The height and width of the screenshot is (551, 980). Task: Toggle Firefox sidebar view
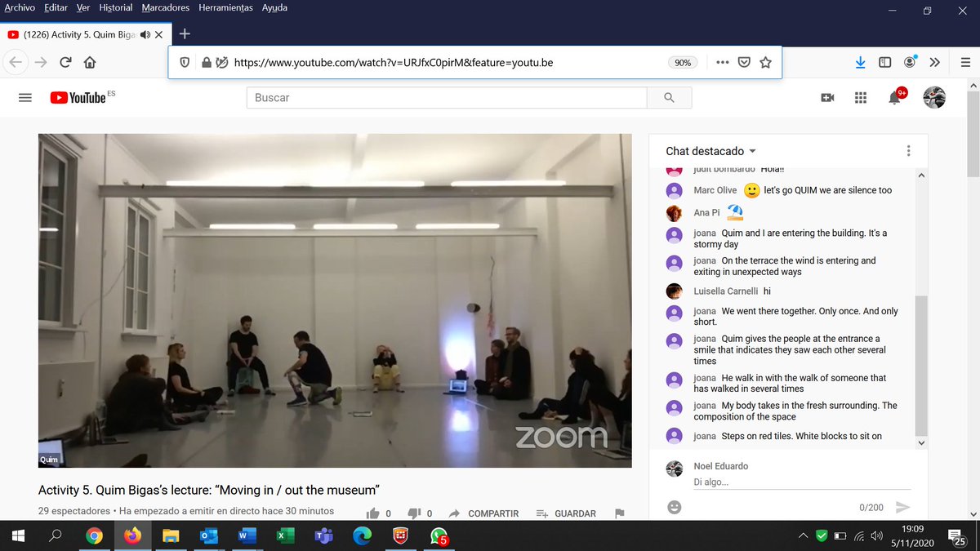point(884,62)
